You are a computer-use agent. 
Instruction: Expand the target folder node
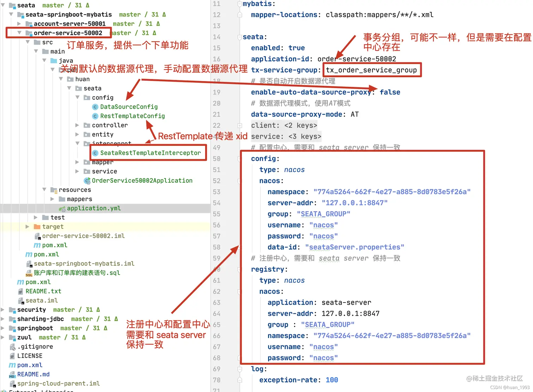(x=27, y=227)
